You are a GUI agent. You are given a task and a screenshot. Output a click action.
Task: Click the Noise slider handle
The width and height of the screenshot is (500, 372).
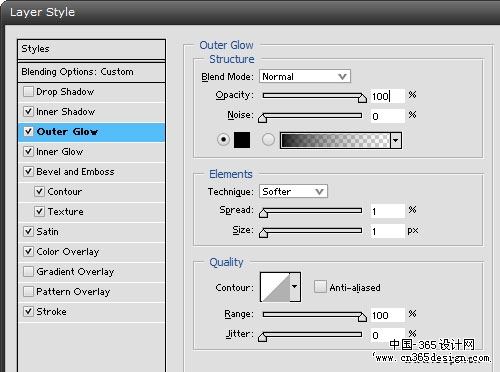coord(263,118)
